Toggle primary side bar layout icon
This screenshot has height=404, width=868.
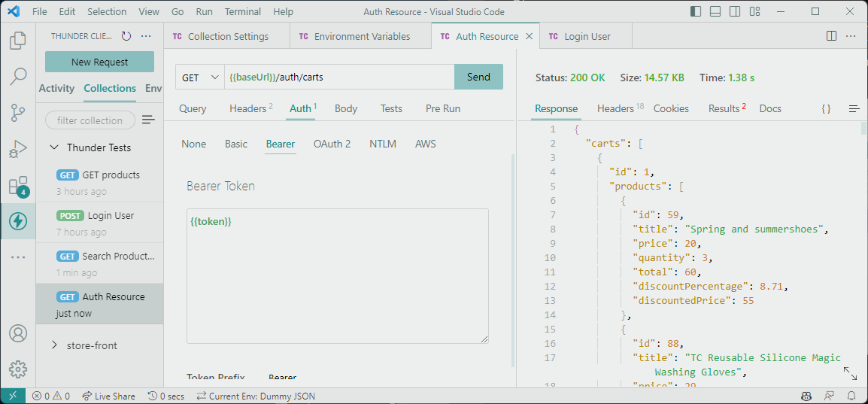pyautogui.click(x=696, y=11)
